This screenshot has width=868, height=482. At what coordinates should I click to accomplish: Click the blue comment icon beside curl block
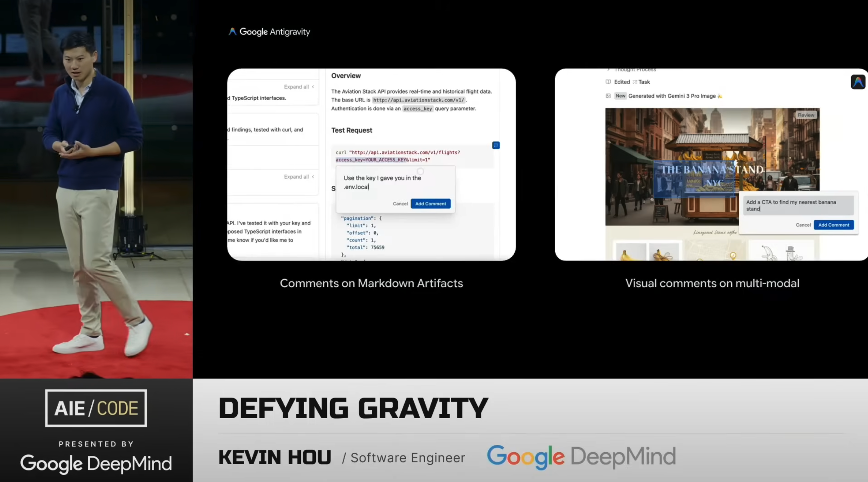[x=496, y=145]
